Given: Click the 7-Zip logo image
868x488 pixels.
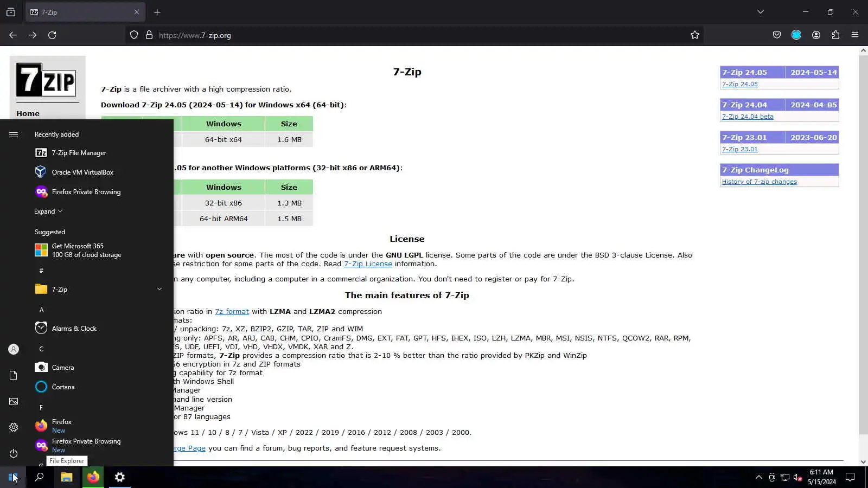Looking at the screenshot, I should 46,80.
